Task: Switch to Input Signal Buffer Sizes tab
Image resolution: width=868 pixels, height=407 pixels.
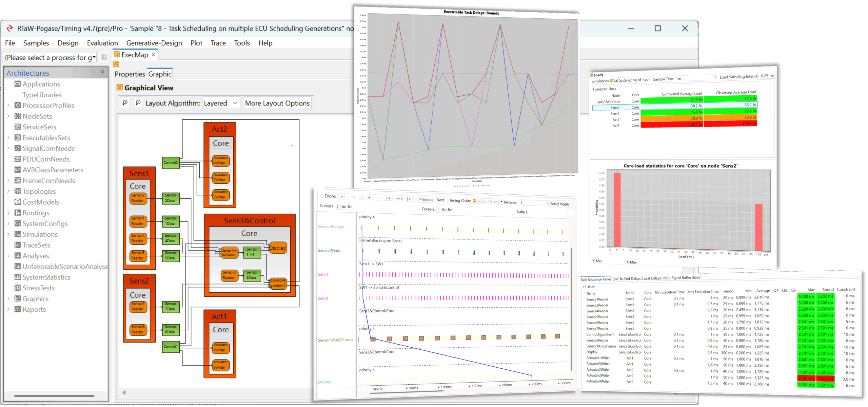Action: 681,278
